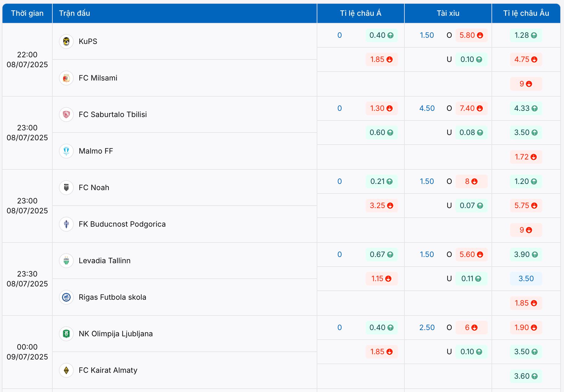Click the NK Olimpija Ljubljana crest
This screenshot has width=564, height=392.
[66, 334]
